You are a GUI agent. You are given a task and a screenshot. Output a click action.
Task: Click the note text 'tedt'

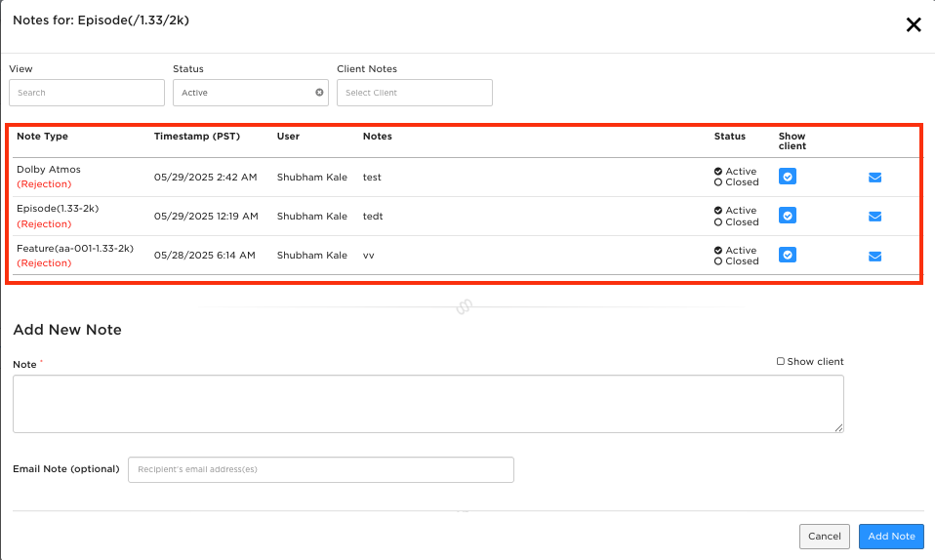(x=373, y=216)
